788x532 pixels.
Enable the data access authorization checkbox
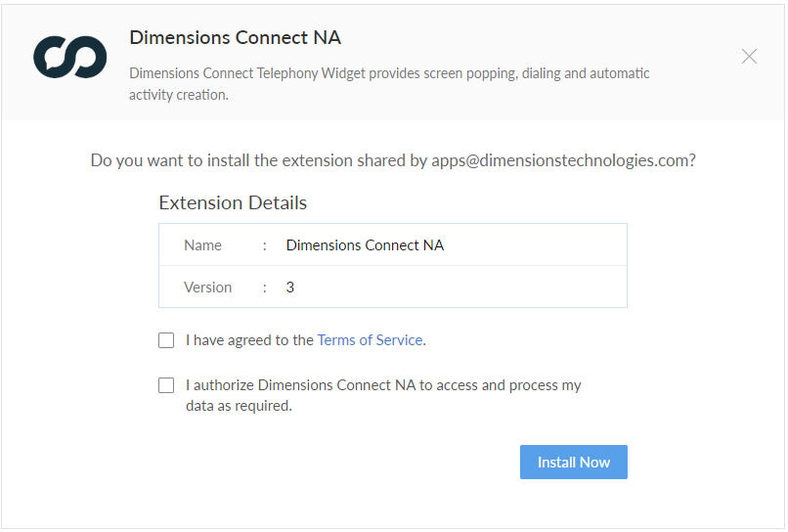166,385
